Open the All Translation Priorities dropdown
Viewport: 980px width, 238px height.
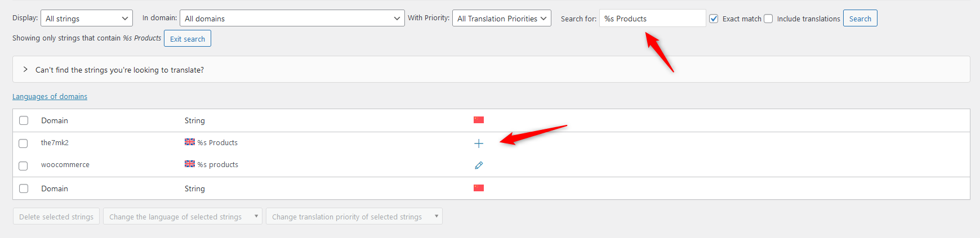502,19
